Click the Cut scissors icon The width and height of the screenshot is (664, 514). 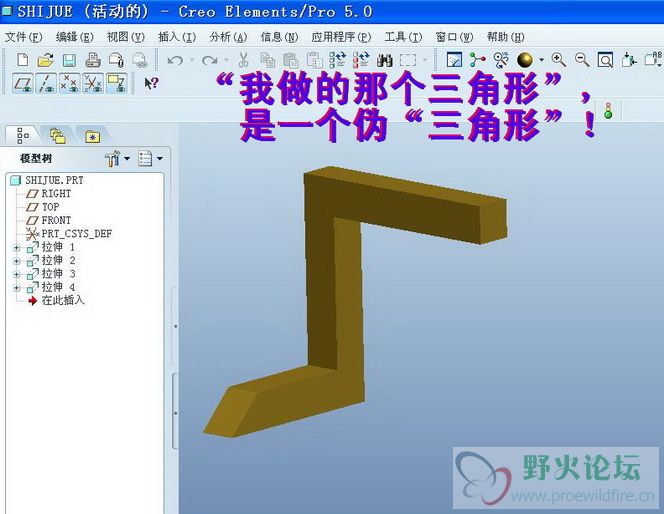tap(243, 60)
